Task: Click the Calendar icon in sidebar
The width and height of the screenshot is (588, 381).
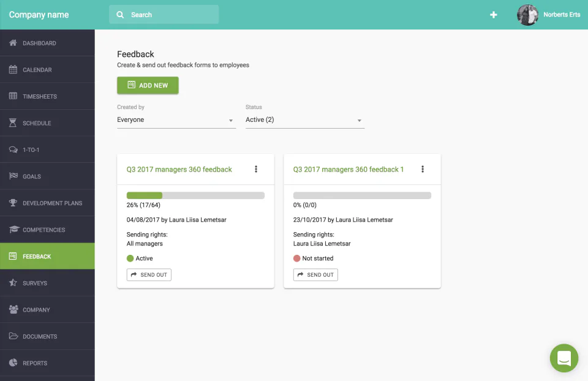Action: 13,69
